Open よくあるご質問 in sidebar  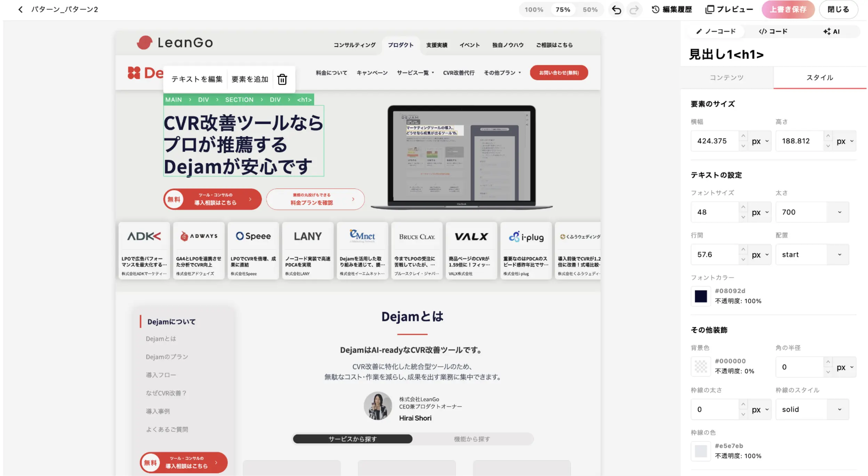167,429
